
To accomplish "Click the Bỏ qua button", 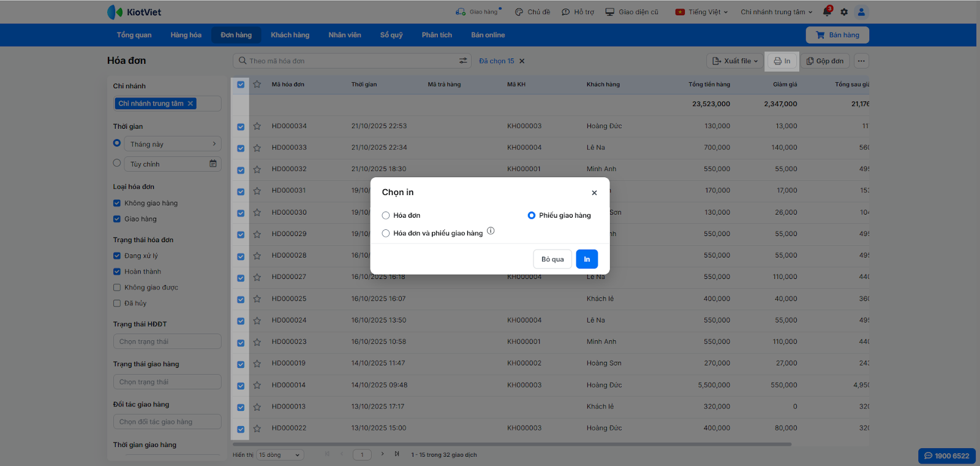I will pos(552,259).
